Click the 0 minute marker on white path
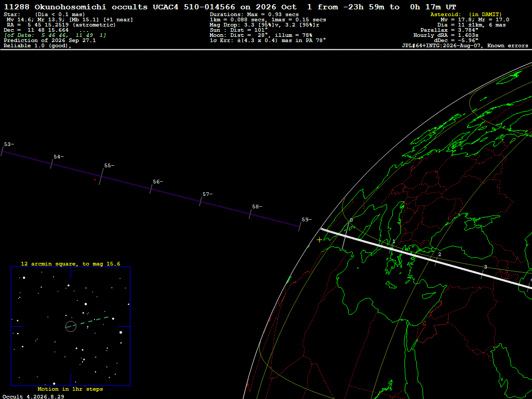 click(x=351, y=220)
